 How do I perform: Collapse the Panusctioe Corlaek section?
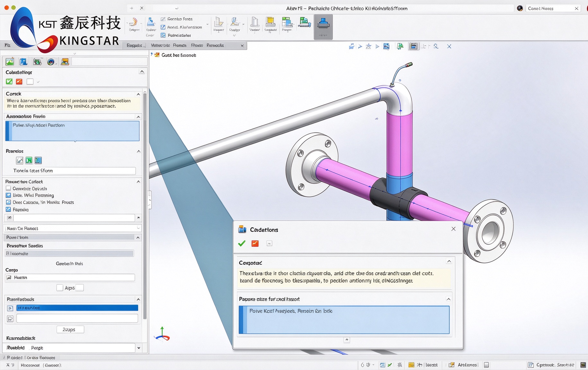pyautogui.click(x=138, y=182)
